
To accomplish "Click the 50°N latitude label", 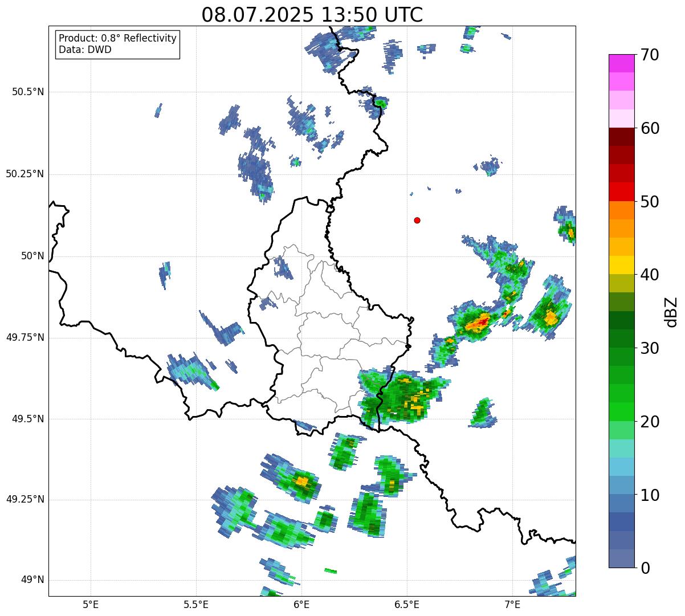I will coord(32,256).
